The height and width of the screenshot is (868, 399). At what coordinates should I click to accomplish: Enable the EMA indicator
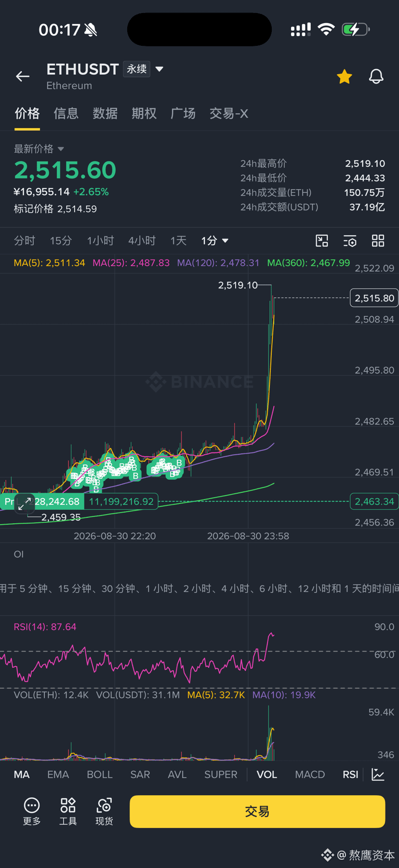point(58,774)
